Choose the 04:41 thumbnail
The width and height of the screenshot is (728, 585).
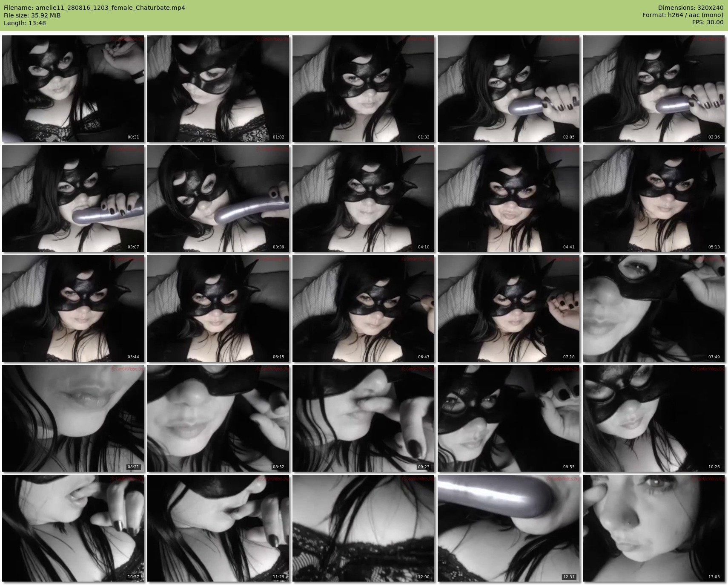coord(508,199)
